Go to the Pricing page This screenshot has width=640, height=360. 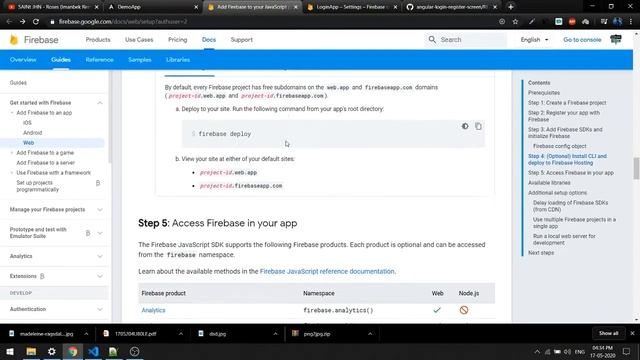click(178, 40)
